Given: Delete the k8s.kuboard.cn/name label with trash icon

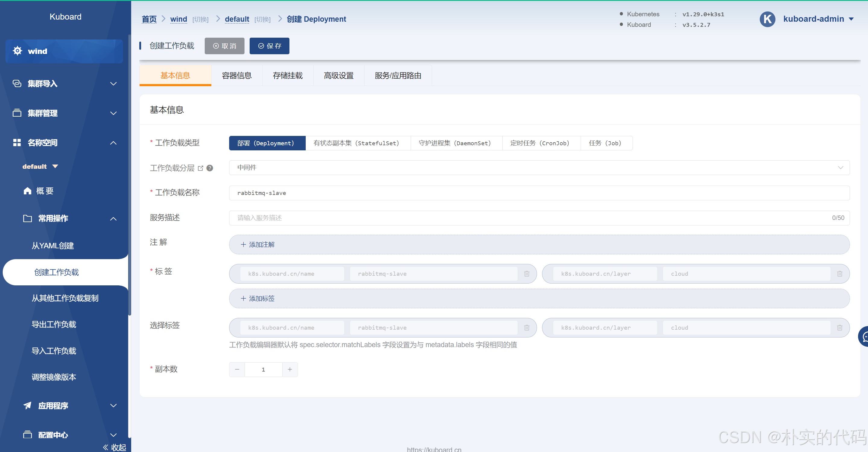Looking at the screenshot, I should 527,274.
